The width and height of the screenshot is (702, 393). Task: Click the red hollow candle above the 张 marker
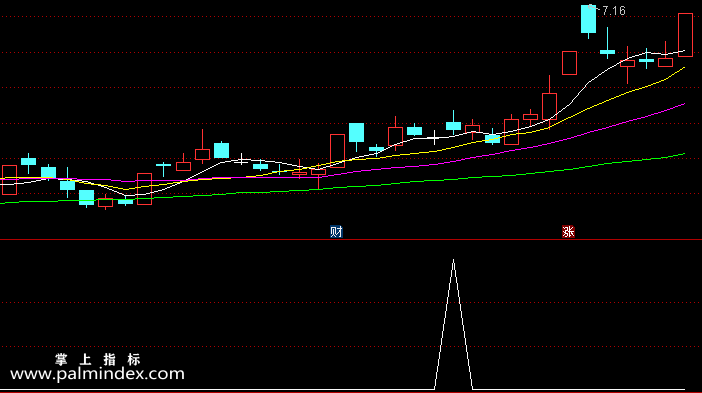pos(569,63)
